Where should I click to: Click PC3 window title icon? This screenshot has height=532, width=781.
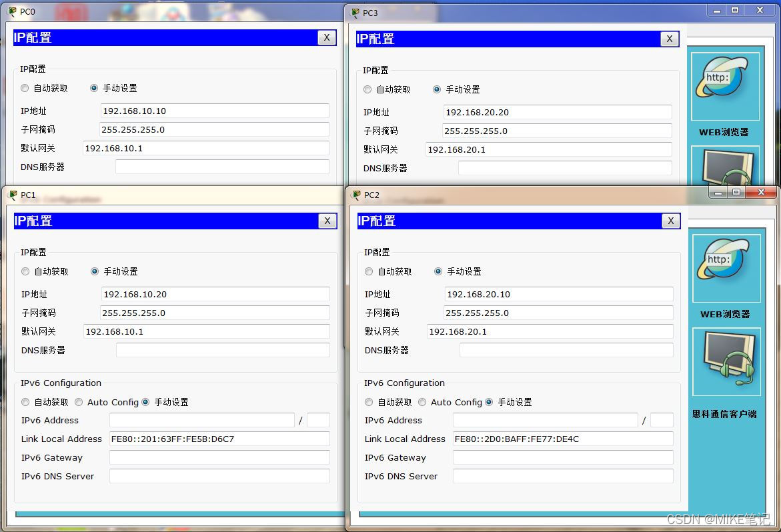(355, 13)
